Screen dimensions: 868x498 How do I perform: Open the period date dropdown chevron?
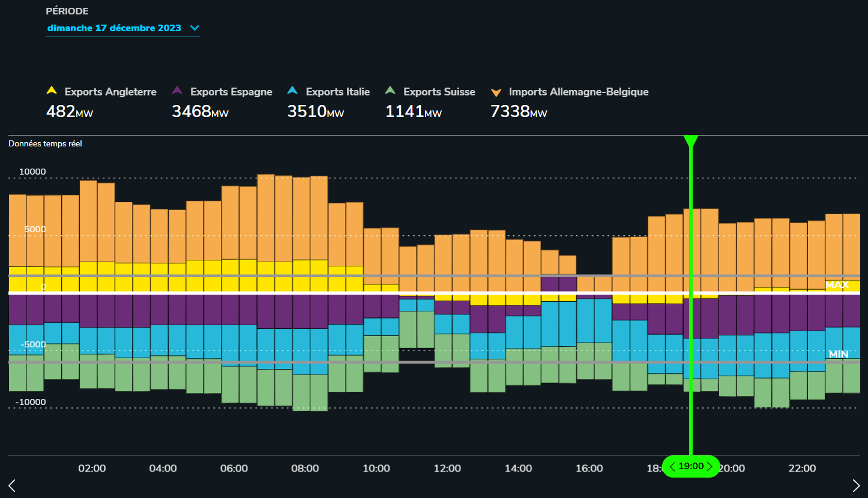pos(194,28)
